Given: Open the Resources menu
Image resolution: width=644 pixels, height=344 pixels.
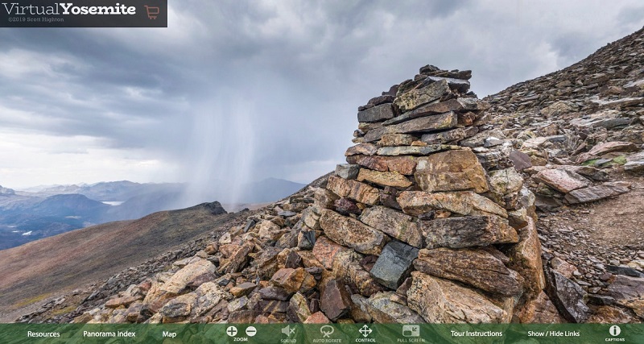Looking at the screenshot, I should pos(43,334).
